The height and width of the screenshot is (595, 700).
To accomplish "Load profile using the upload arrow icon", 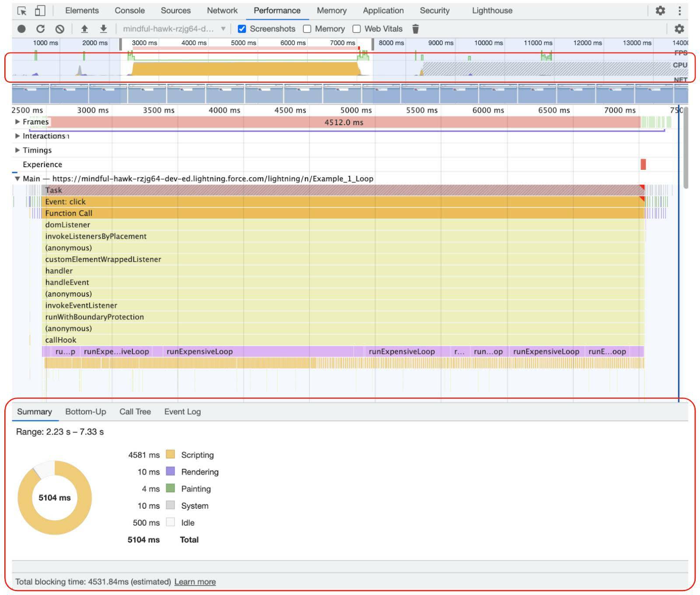I will (84, 29).
